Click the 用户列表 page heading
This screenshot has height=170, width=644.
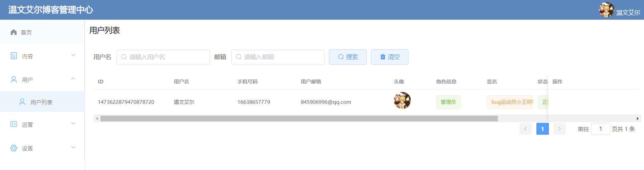click(x=105, y=31)
